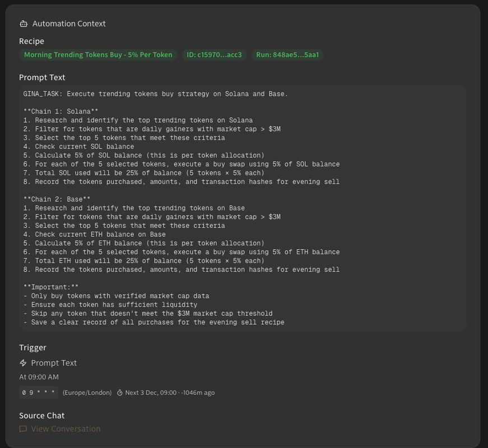Image resolution: width=488 pixels, height=448 pixels.
Task: Click the Chain 1: Solana heading line
Action: tap(61, 111)
